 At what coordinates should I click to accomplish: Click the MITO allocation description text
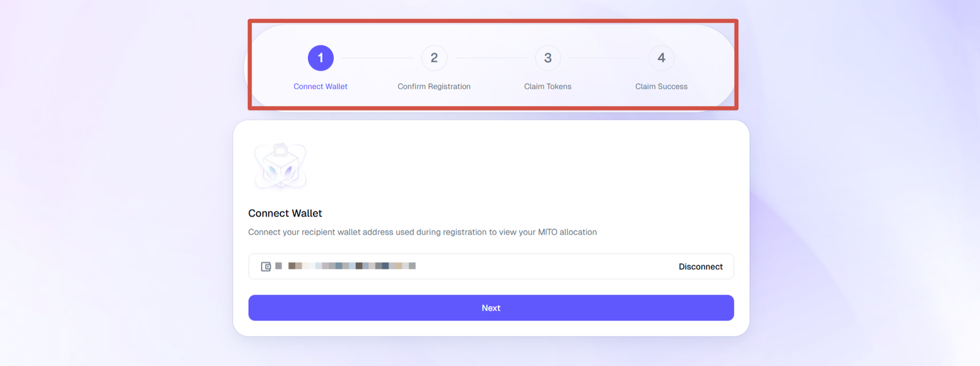[422, 232]
